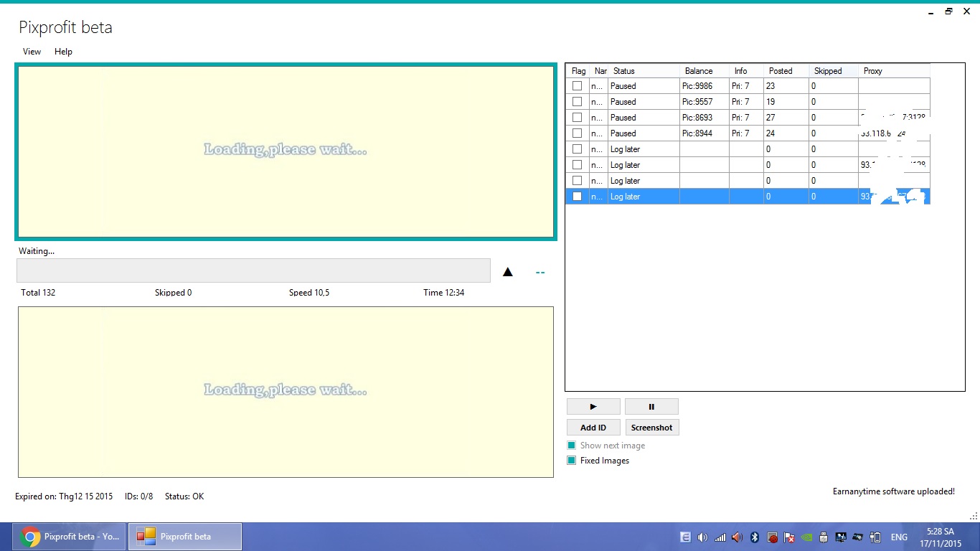
Task: Click the NVIDIA tray icon
Action: coord(806,537)
